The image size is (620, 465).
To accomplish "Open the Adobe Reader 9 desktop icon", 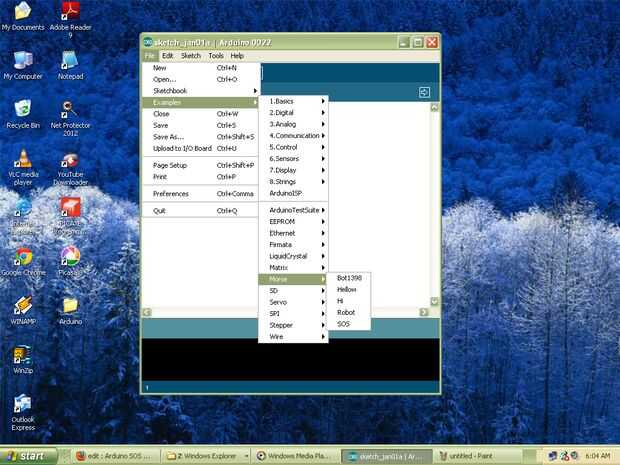I will click(70, 19).
